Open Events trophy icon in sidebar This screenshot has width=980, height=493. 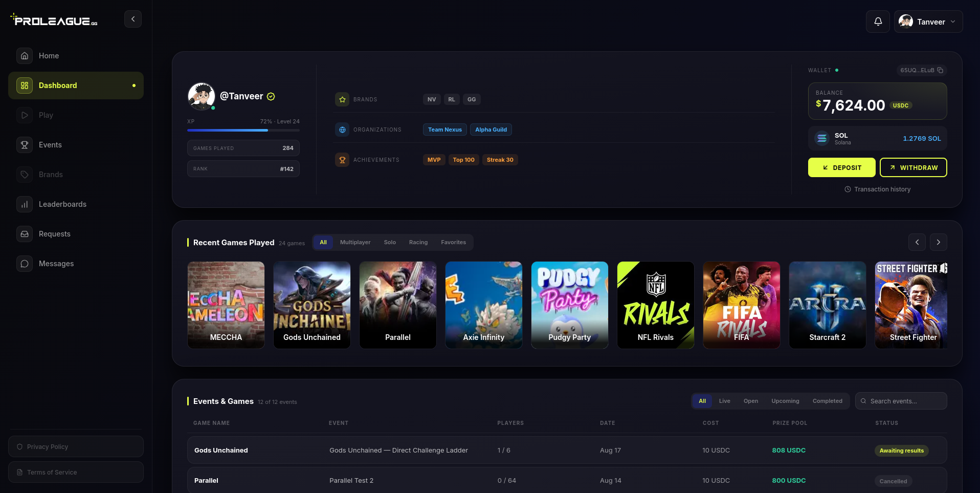25,145
